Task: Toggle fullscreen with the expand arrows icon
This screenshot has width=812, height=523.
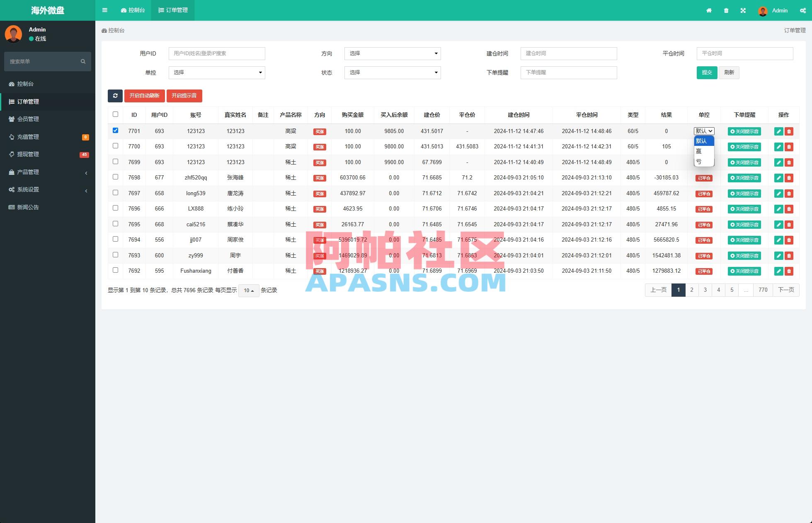Action: (743, 10)
